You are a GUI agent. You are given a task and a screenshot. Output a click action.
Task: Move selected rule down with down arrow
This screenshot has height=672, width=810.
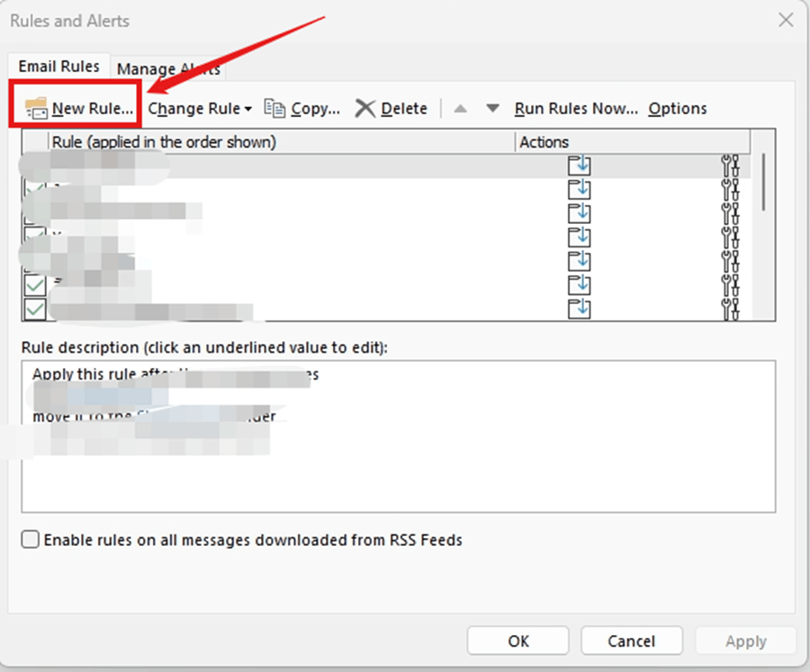pyautogui.click(x=492, y=109)
